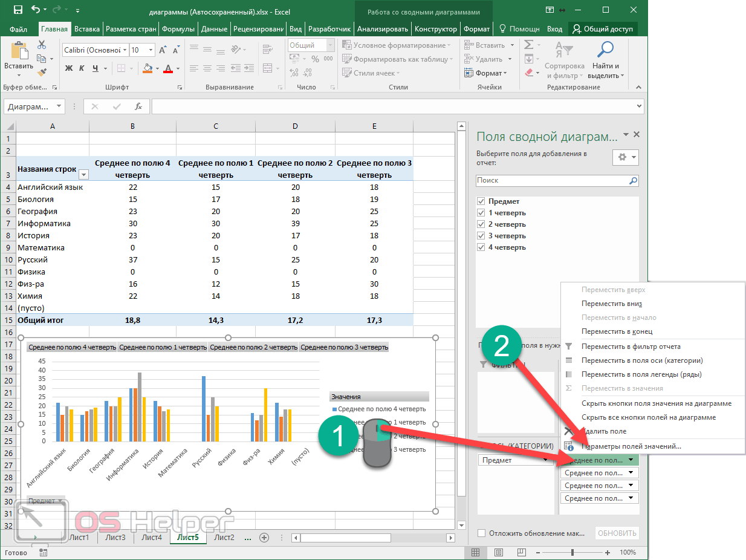Click the Save icon in title bar
Image resolution: width=746 pixels, height=560 pixels.
point(18,10)
